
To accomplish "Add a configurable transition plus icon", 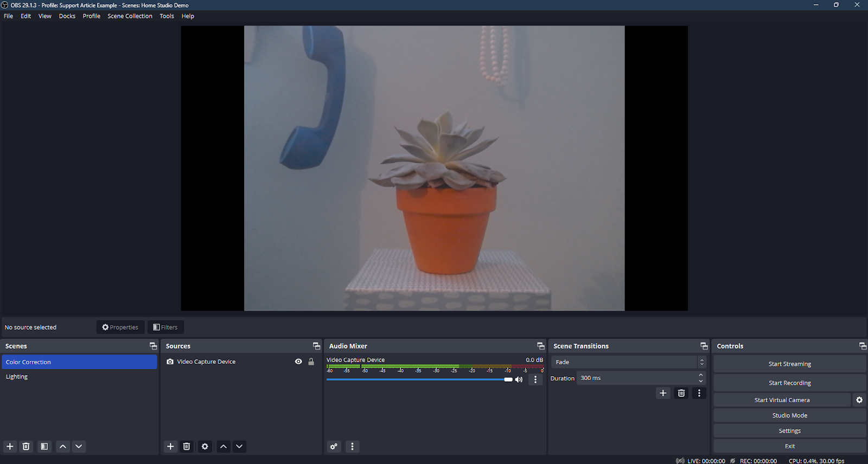I will (663, 393).
